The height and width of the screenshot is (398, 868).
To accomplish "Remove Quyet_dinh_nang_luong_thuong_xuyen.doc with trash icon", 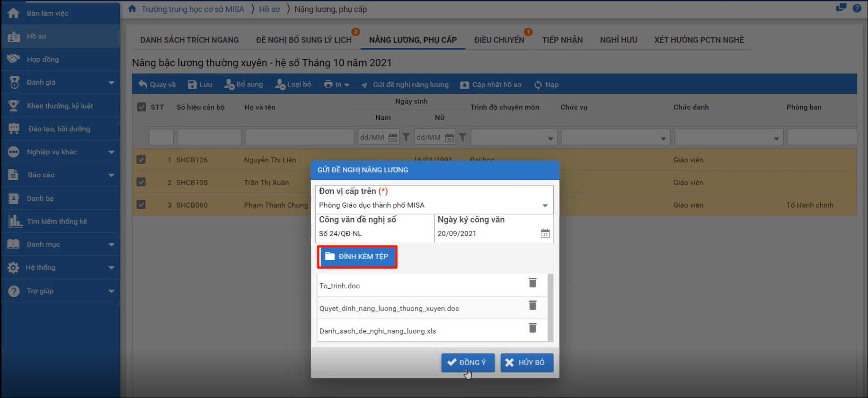I will [532, 306].
